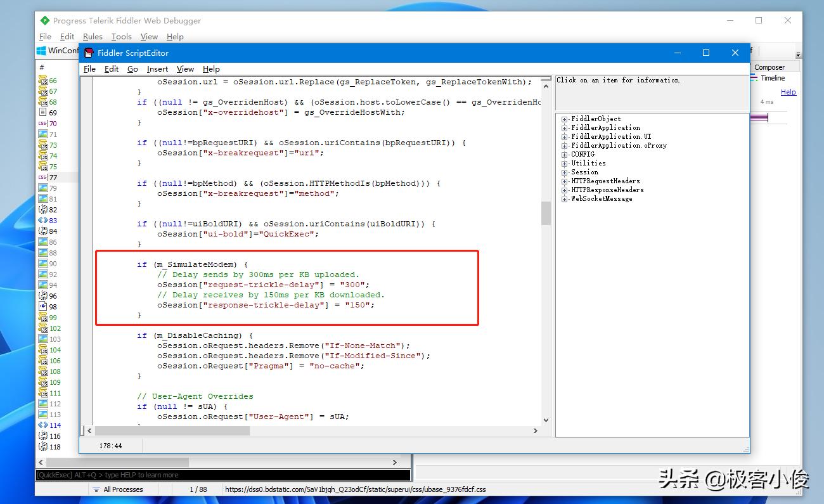Select the session 69 document icon
The height and width of the screenshot is (504, 824).
click(x=42, y=113)
